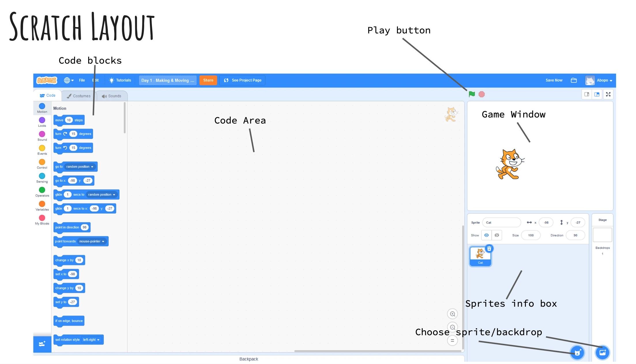The width and height of the screenshot is (636, 364).
Task: Click the choose a backdrop button
Action: pos(603,352)
